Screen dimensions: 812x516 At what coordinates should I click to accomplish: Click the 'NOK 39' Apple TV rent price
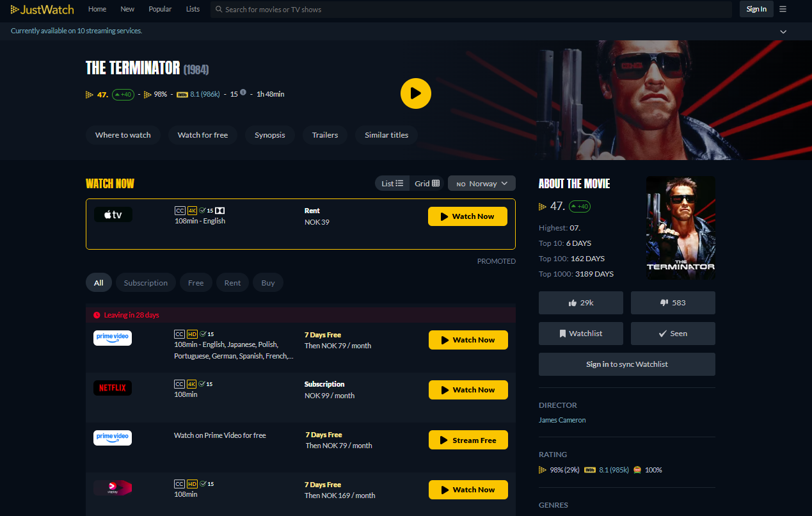coord(317,222)
